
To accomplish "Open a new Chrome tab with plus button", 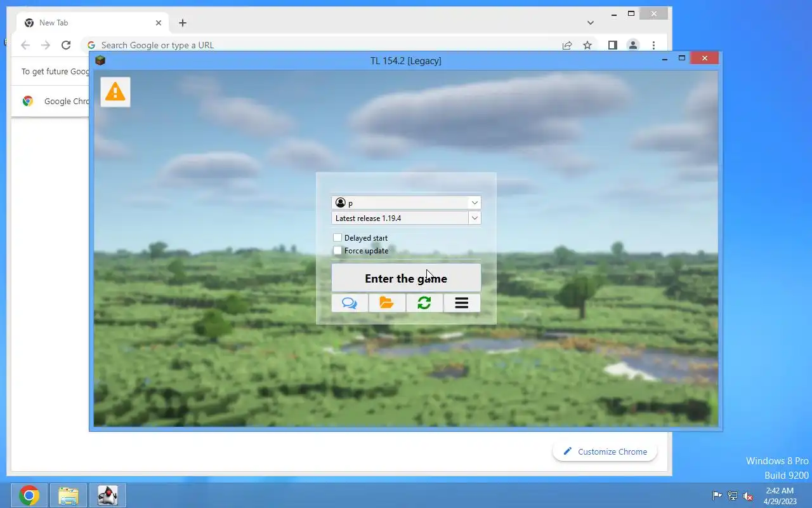I will pyautogui.click(x=183, y=23).
